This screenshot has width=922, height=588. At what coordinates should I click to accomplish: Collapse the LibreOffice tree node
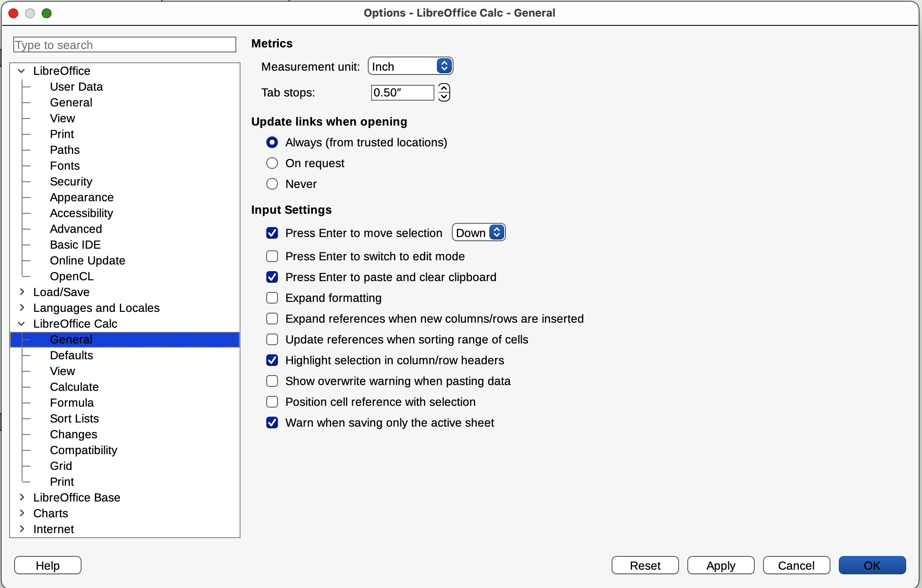[22, 71]
